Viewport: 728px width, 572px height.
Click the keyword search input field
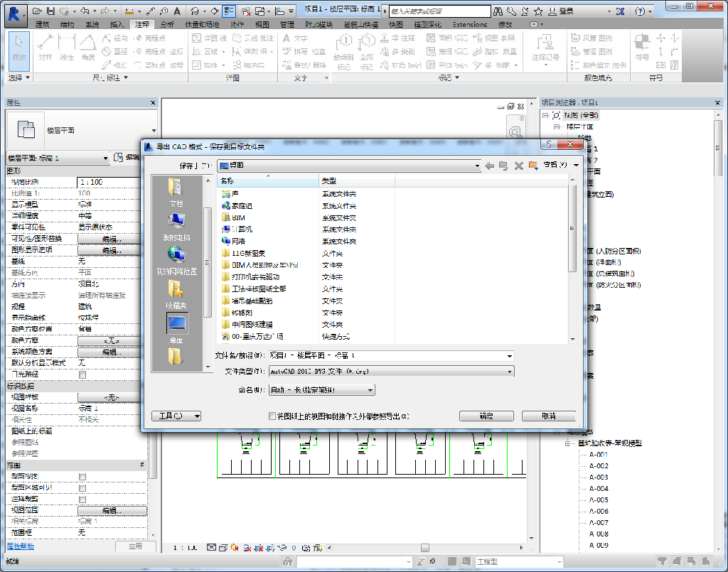click(x=439, y=11)
